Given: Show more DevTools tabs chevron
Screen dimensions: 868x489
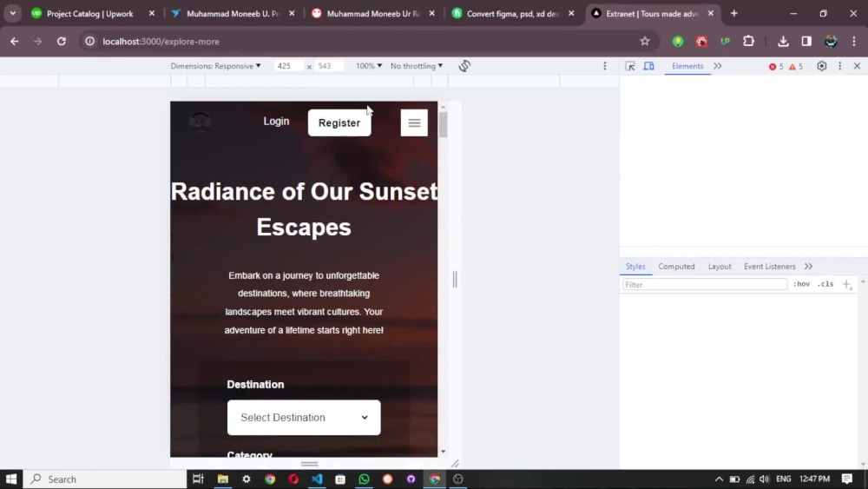Looking at the screenshot, I should [x=718, y=66].
